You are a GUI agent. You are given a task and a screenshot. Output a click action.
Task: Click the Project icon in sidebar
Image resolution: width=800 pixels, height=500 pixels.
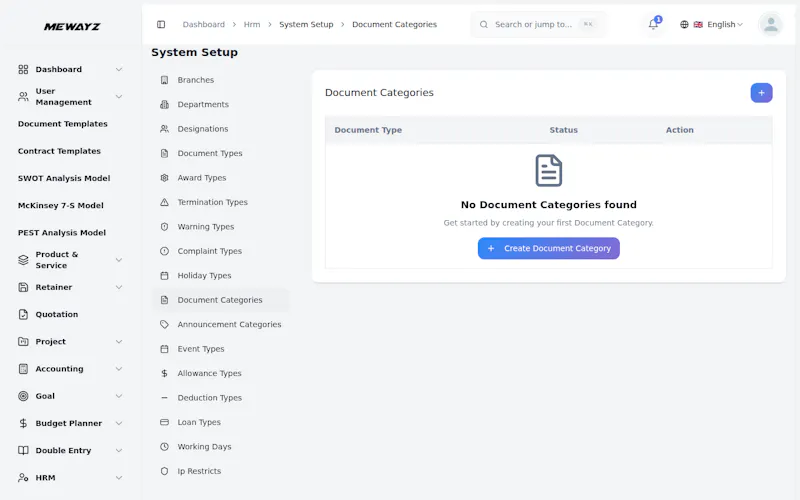[23, 342]
